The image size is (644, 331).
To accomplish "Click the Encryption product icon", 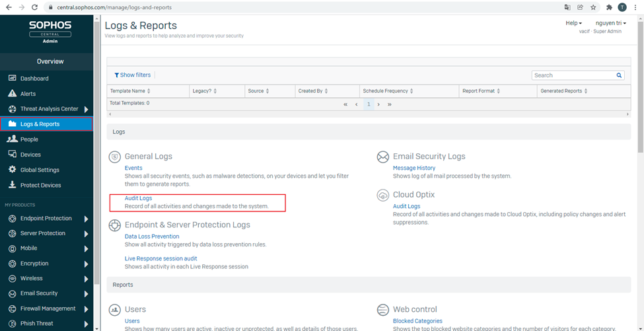I will click(x=13, y=263).
